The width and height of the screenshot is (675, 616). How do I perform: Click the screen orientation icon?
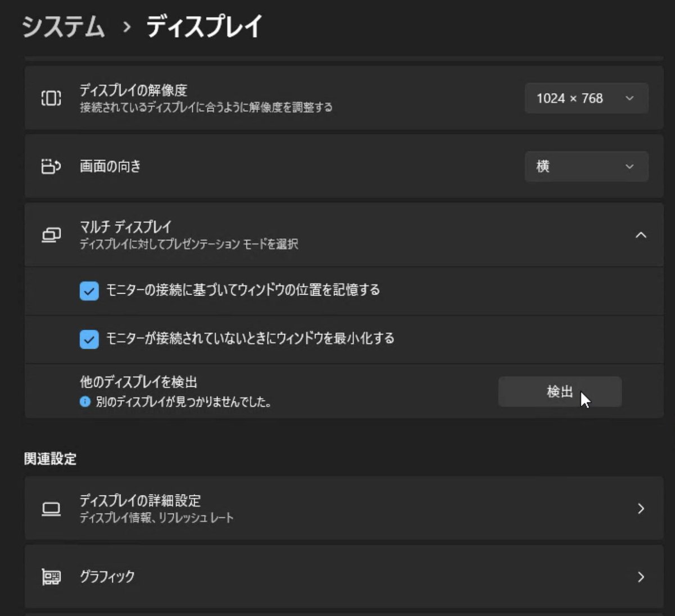coord(51,166)
